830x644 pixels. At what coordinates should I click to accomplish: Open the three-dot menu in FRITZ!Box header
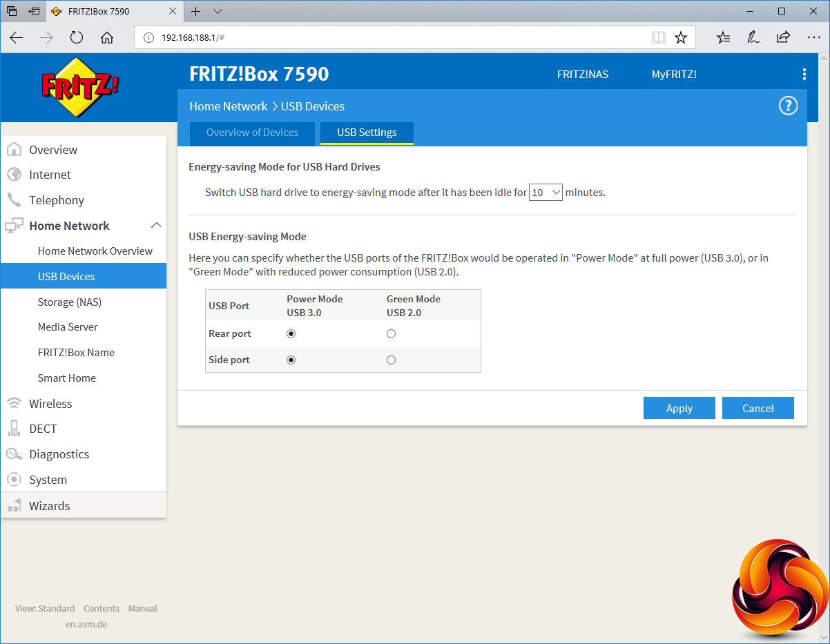coord(804,75)
